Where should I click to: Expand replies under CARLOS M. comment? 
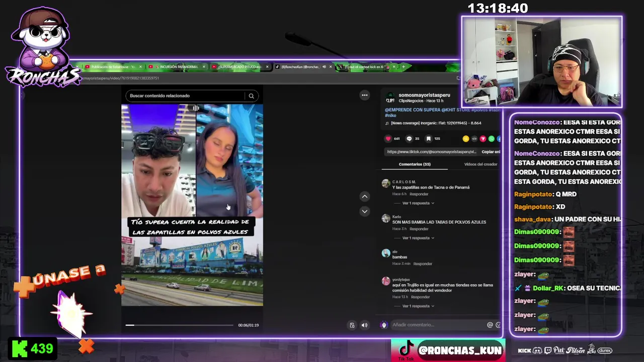[418, 203]
